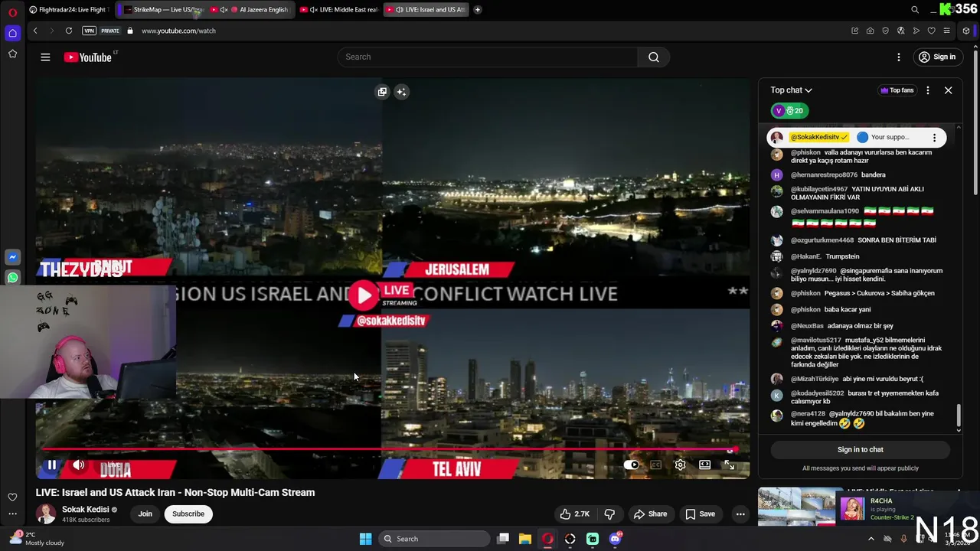The width and height of the screenshot is (980, 551).
Task: Open Opera sidebar home icon
Action: [x=12, y=33]
